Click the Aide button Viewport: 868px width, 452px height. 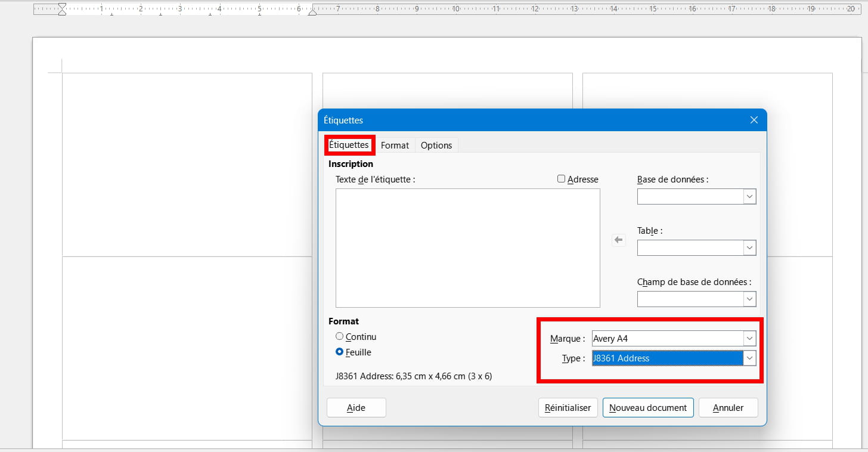coord(356,408)
